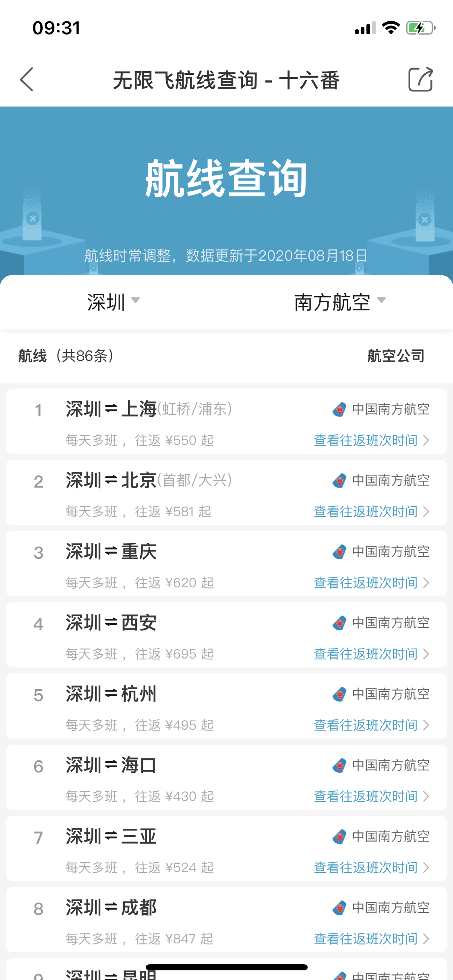
Task: View round-trip schedule for 深圳 北京 route
Action: 371,512
